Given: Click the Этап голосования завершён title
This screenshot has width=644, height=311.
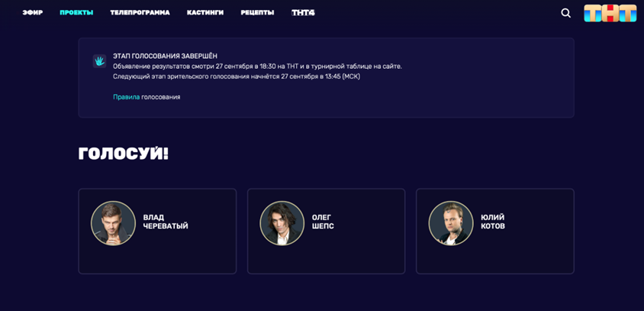Looking at the screenshot, I should [165, 56].
